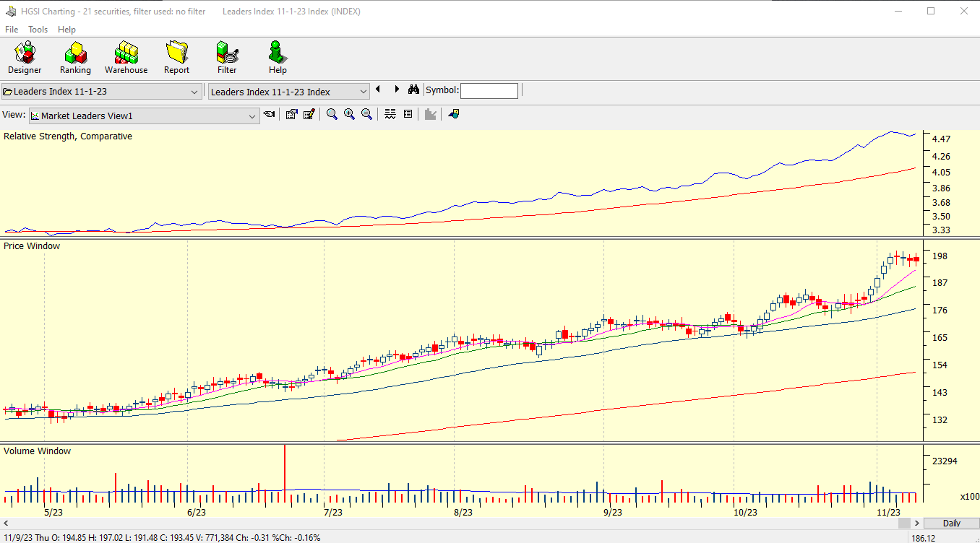
Task: Open the Warehouse module
Action: pyautogui.click(x=126, y=58)
